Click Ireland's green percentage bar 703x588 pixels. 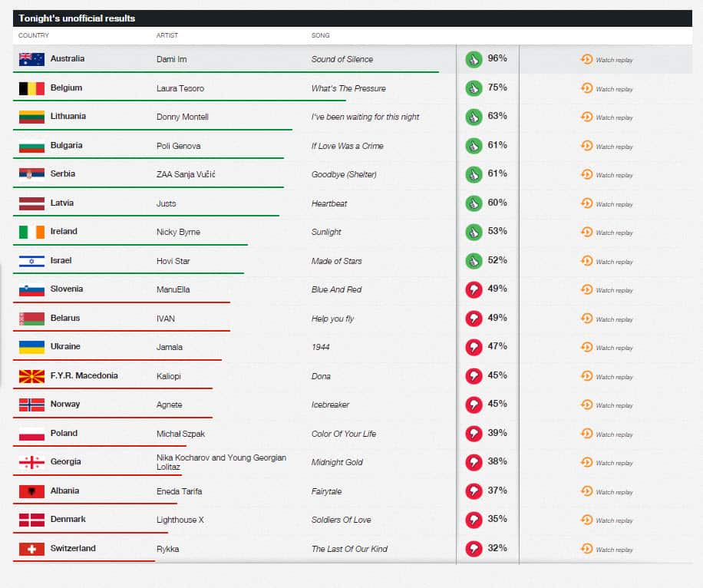[x=130, y=245]
